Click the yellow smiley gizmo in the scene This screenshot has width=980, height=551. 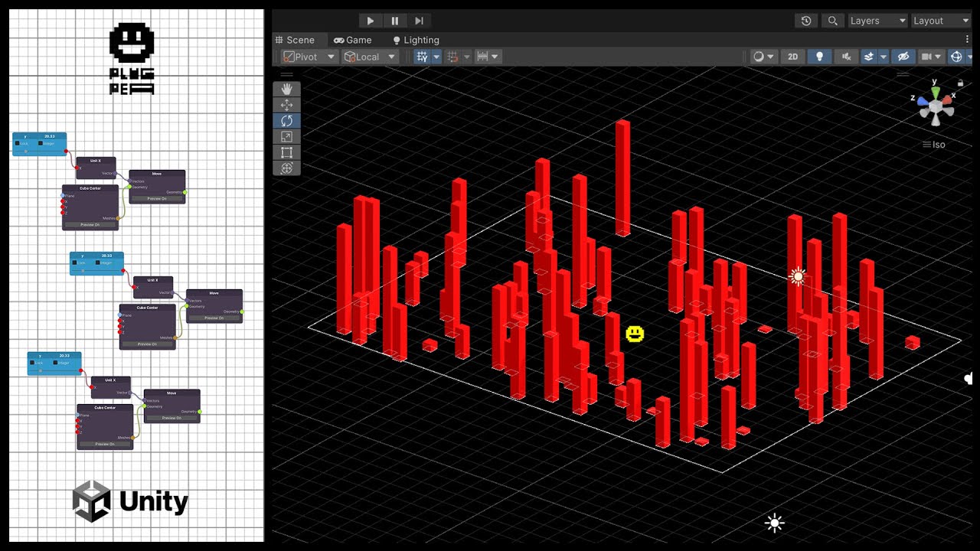(635, 334)
